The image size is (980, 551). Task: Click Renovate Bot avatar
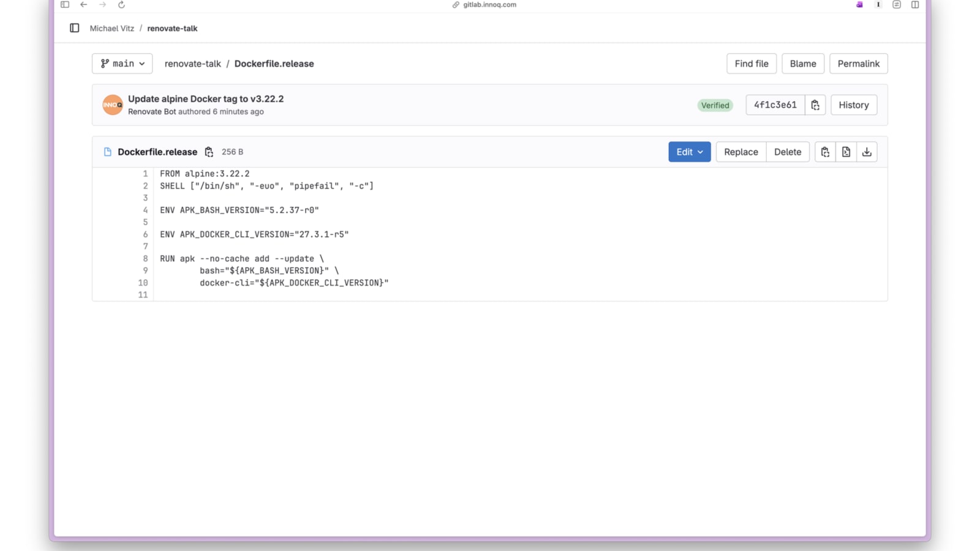point(113,105)
